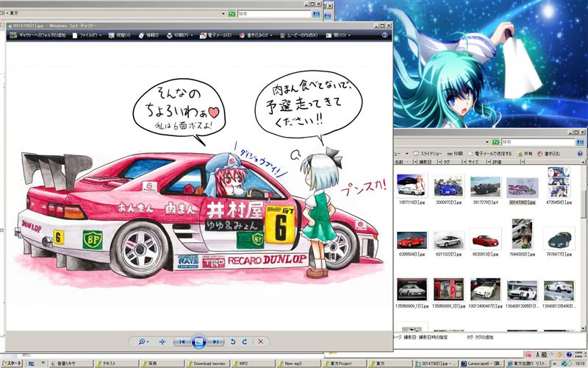This screenshot has width=588, height=368.
Task: Open the 開く(O) menu in Photo Gallery
Action: [x=338, y=35]
